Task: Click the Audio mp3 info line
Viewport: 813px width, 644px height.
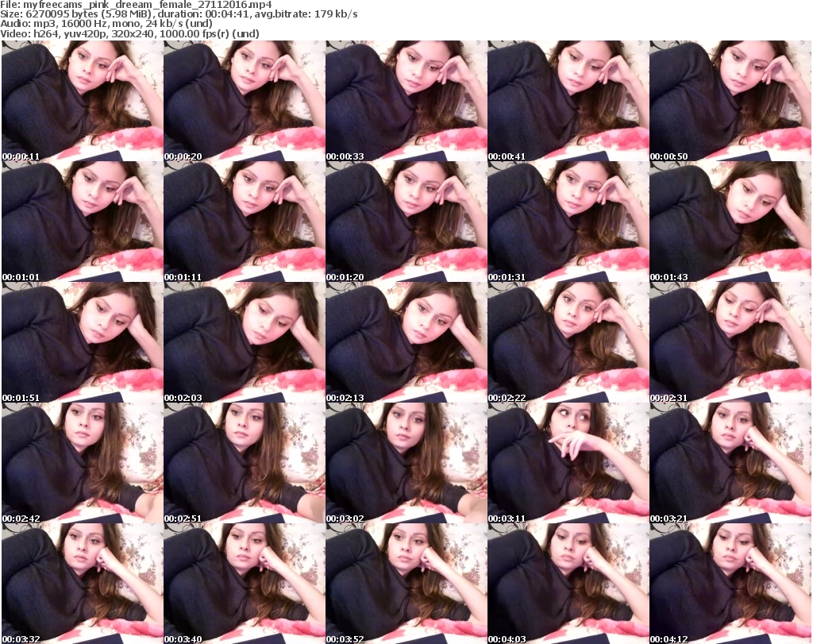Action: point(106,24)
